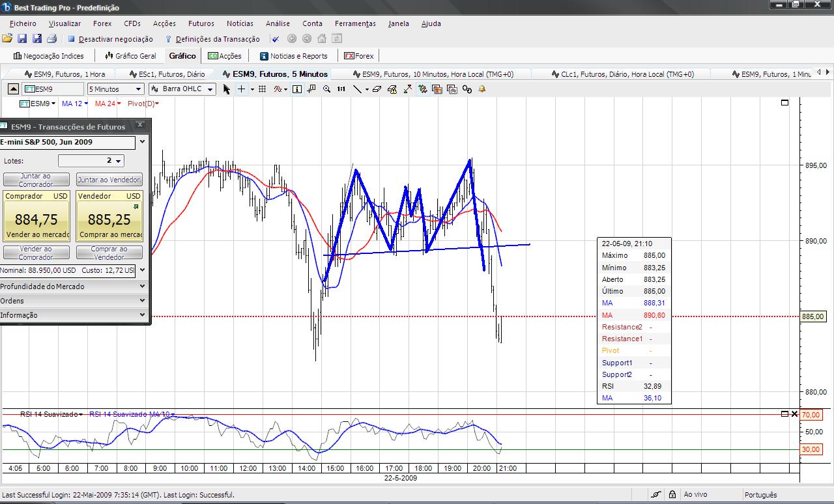Toggle the green-red trades markers icon
Image resolution: width=834 pixels, height=504 pixels.
422,89
